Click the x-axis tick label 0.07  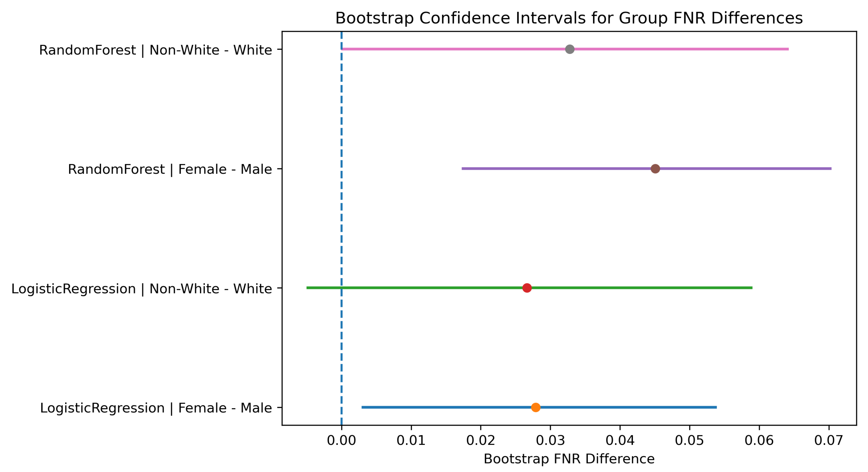point(829,440)
